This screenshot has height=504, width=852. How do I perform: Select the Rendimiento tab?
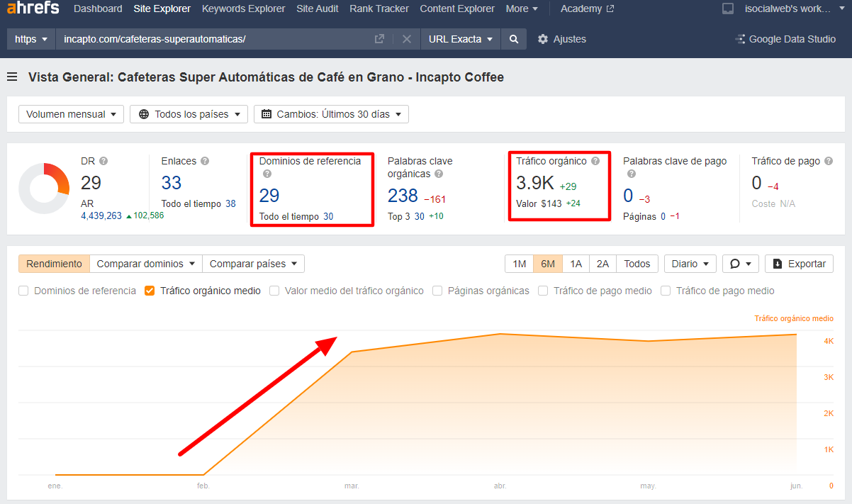click(x=55, y=264)
